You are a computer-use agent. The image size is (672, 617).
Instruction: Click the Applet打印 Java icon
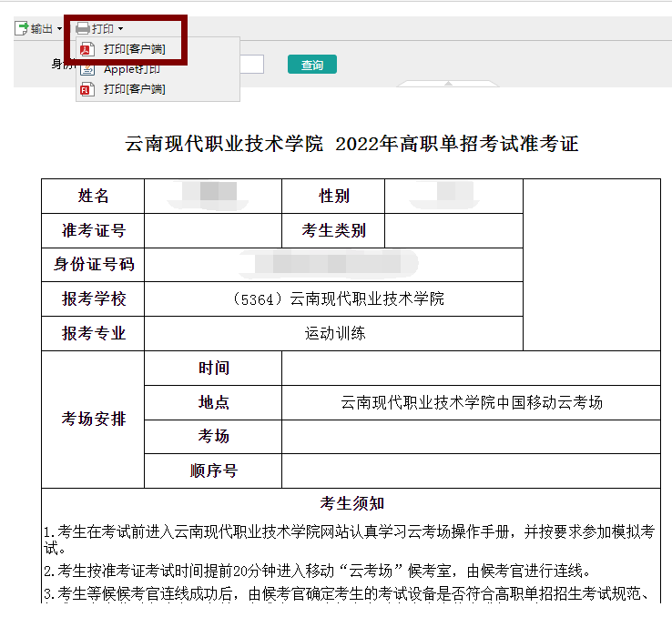point(87,69)
